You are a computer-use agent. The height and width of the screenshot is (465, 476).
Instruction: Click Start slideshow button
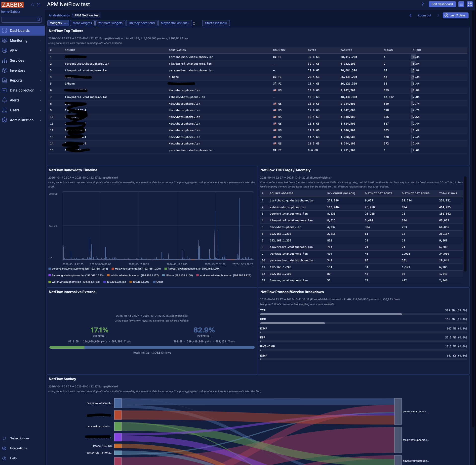(216, 23)
